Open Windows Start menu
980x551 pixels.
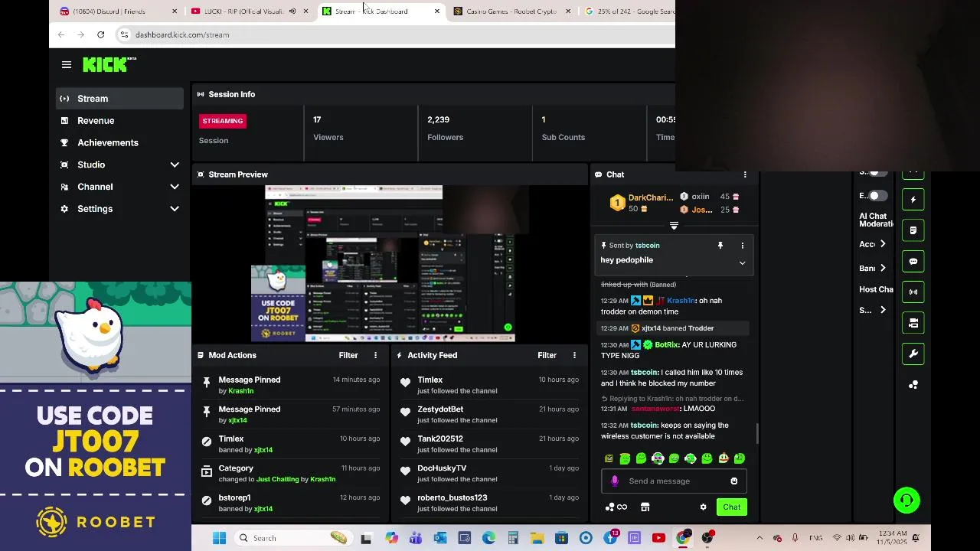pyautogui.click(x=219, y=538)
